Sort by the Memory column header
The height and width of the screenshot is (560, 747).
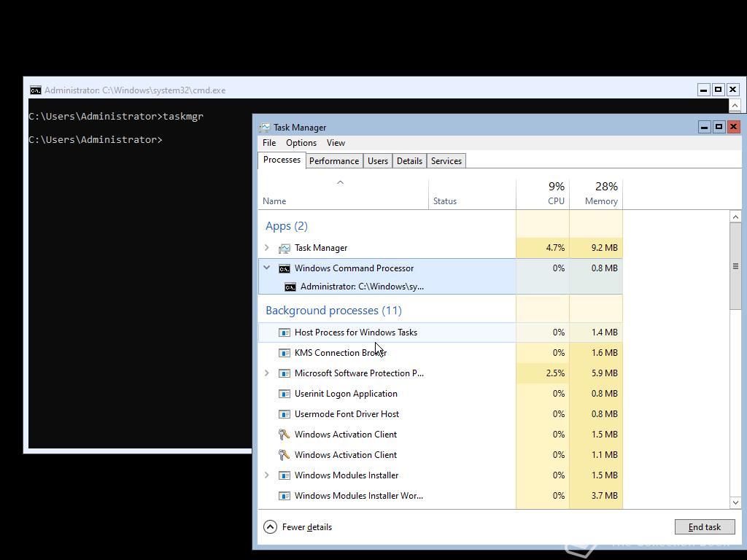click(596, 194)
